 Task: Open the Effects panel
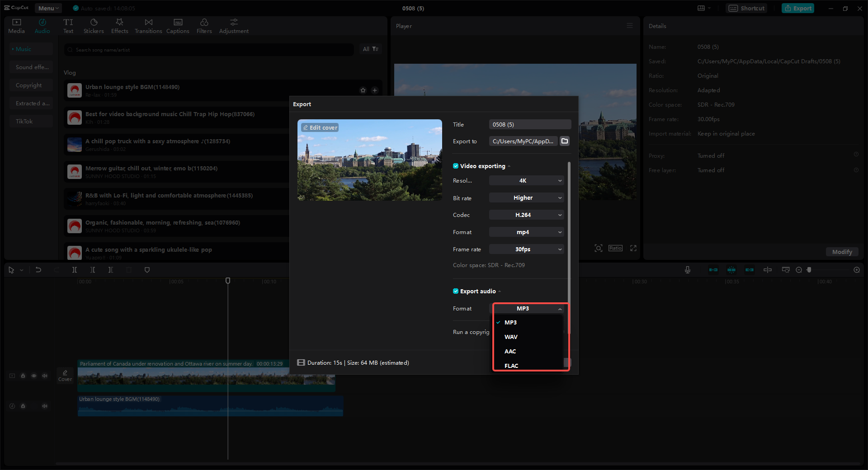coord(119,25)
